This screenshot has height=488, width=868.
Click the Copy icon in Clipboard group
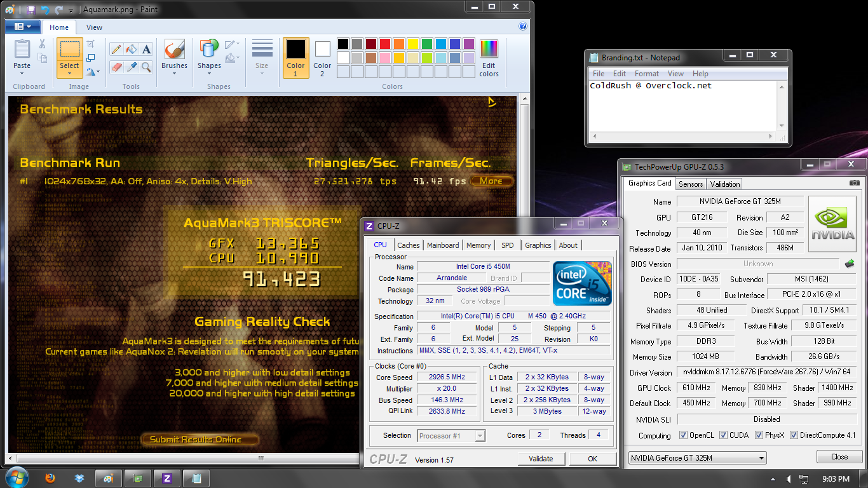pos(42,58)
